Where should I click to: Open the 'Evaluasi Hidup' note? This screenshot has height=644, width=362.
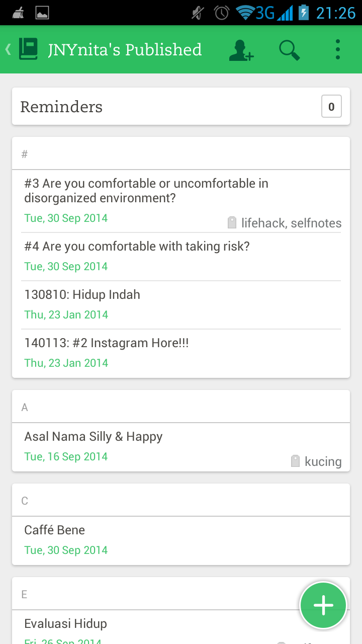[x=65, y=624]
